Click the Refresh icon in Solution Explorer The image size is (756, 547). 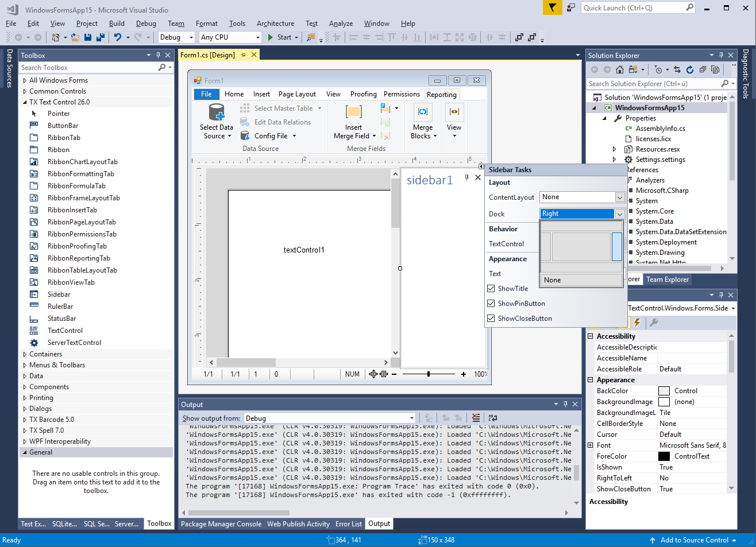[x=689, y=69]
